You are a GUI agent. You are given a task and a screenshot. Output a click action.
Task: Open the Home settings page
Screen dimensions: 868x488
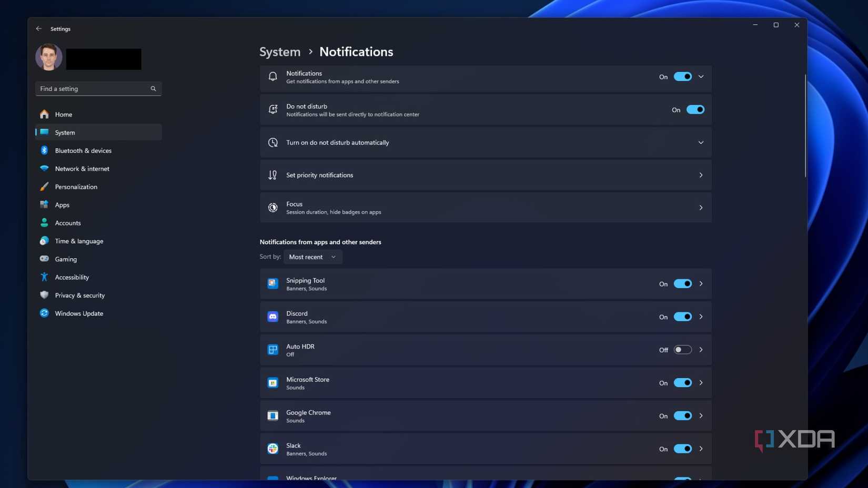click(98, 114)
